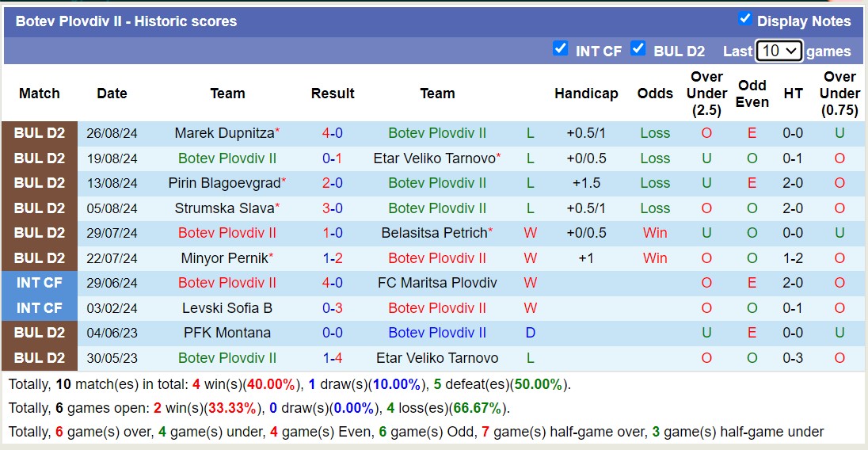Screen dimensions: 868x450
Task: Open the PFK Montana team link
Action: tap(227, 333)
